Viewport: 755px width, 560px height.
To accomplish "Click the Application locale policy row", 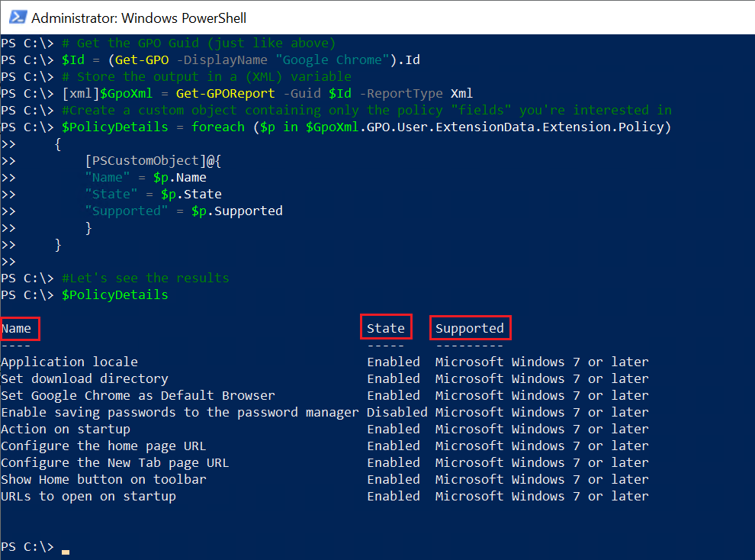I will point(69,361).
